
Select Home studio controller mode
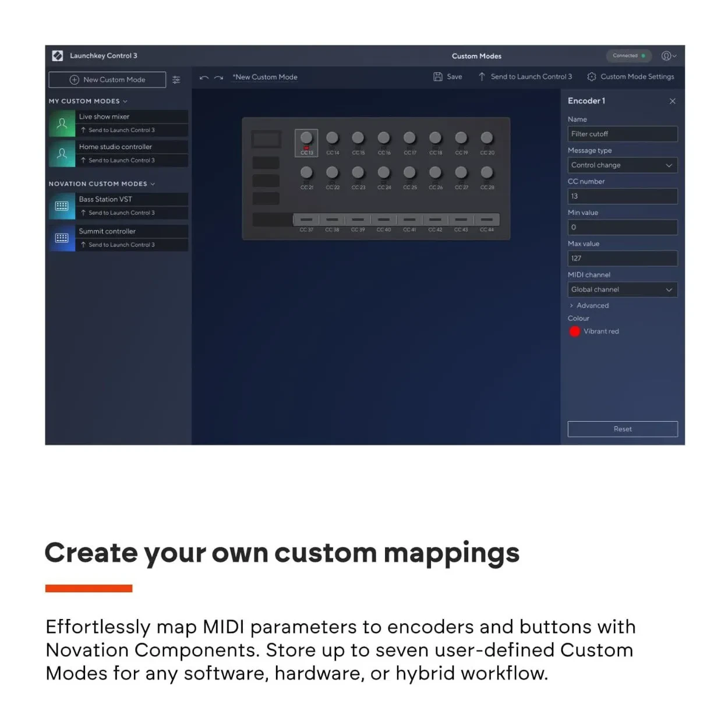pos(115,147)
